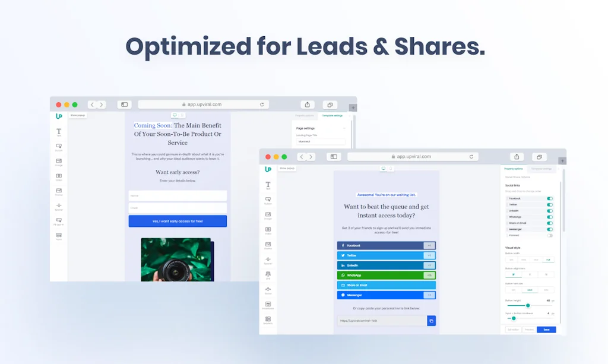The width and height of the screenshot is (608, 364).
Task: Open the Template settings tab in the back window
Action: coord(332,116)
